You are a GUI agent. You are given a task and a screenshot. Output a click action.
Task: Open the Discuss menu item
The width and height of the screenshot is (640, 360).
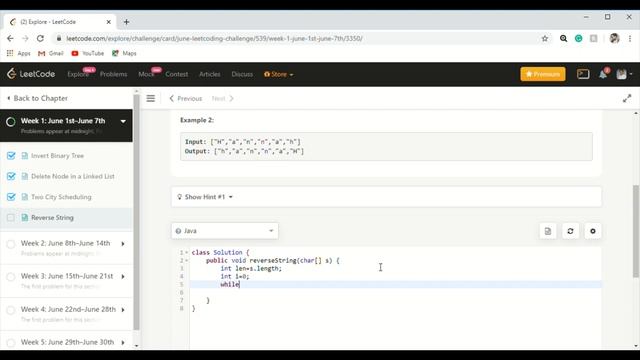point(242,74)
